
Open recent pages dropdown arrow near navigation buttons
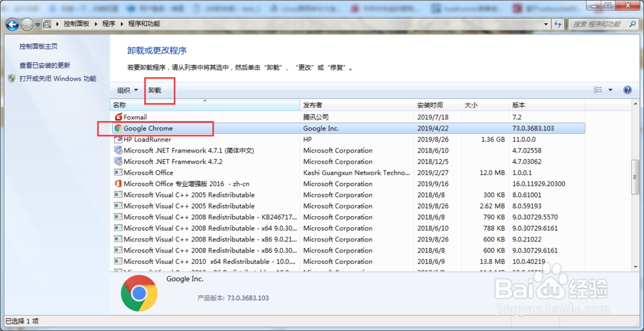point(37,24)
